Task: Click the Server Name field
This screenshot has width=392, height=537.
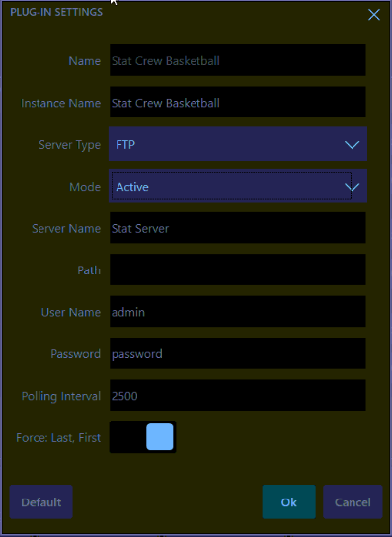Action: coord(237,228)
